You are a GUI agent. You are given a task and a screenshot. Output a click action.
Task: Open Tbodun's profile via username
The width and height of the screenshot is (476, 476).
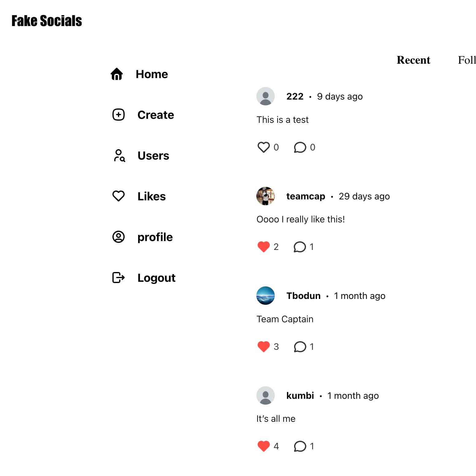303,296
